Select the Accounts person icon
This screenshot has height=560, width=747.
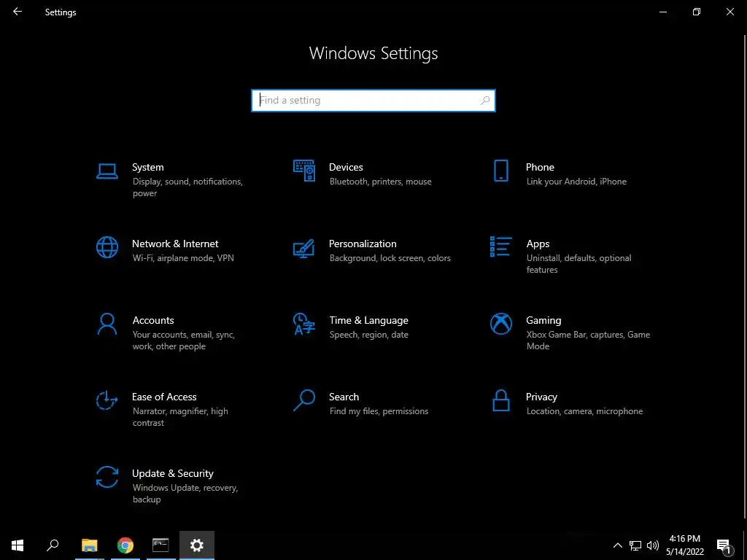pyautogui.click(x=107, y=324)
